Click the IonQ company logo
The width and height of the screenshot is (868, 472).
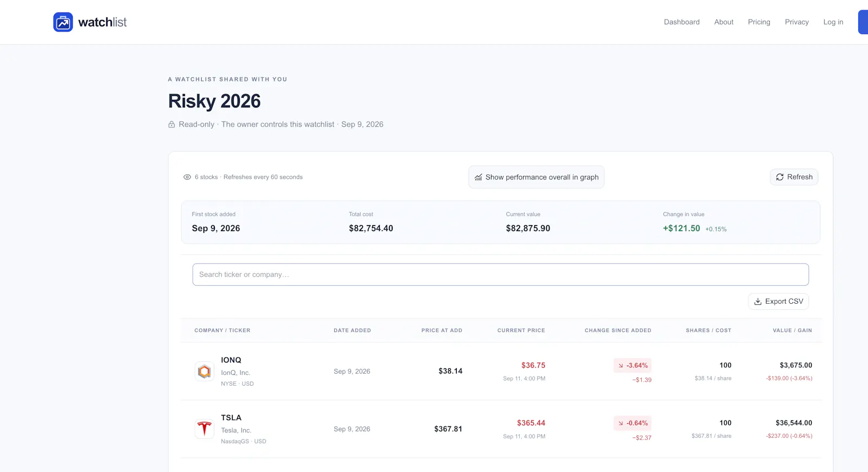[205, 372]
